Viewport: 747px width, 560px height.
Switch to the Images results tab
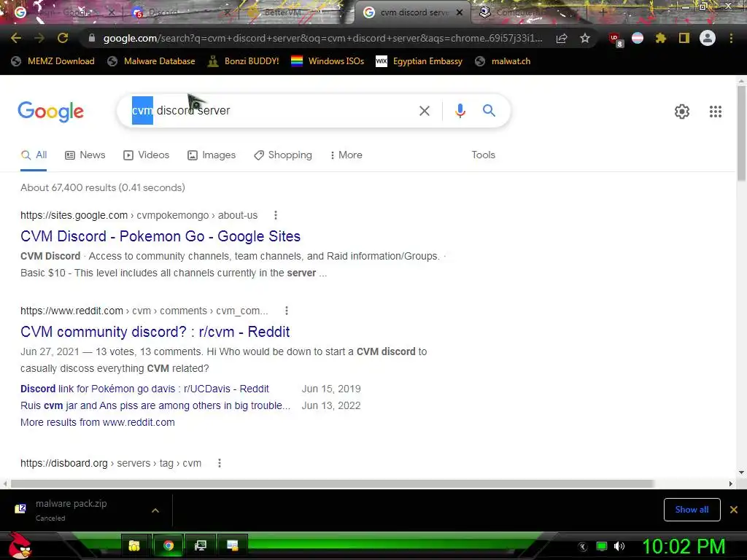click(212, 155)
